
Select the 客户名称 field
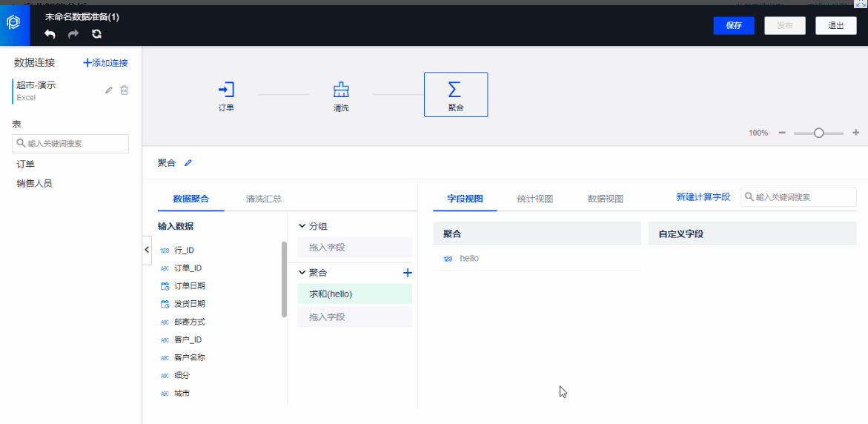(x=189, y=357)
